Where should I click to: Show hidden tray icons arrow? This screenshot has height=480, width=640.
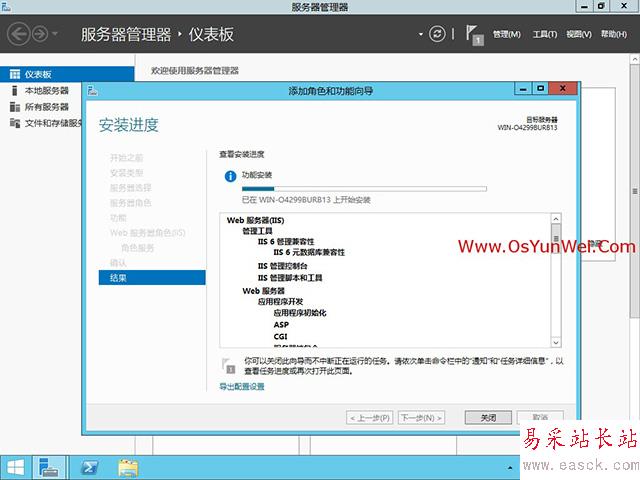pos(510,468)
